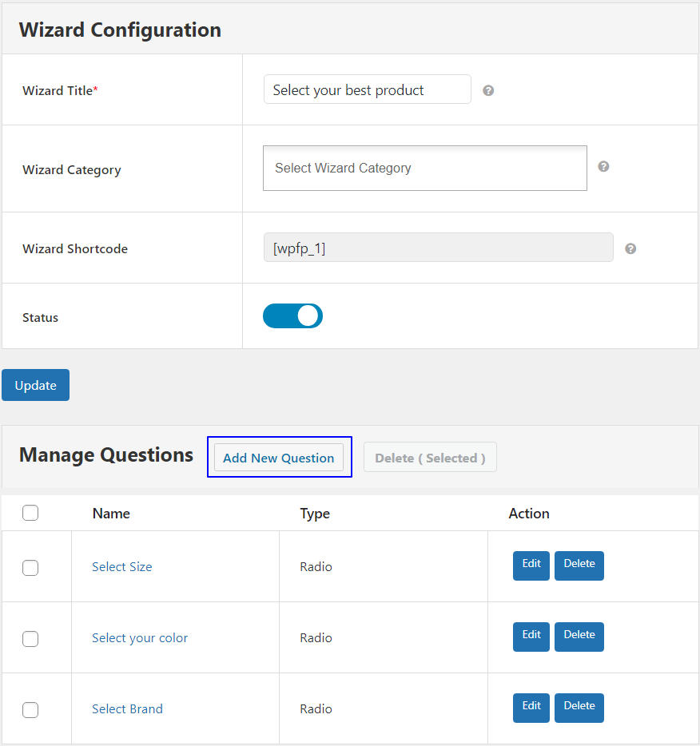Tick the checkbox for Select Size
The height and width of the screenshot is (746, 700).
coord(30,568)
